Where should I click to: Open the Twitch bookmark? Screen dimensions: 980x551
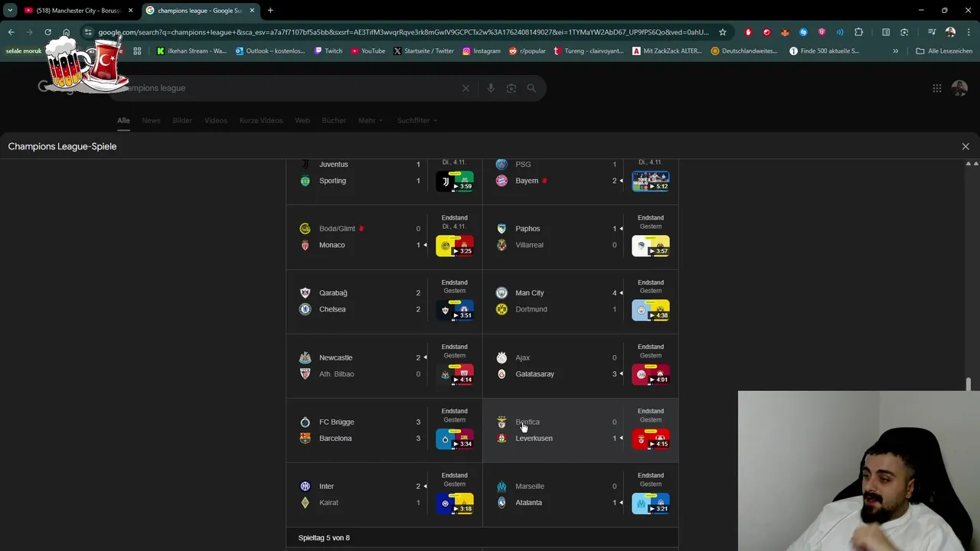pyautogui.click(x=328, y=51)
